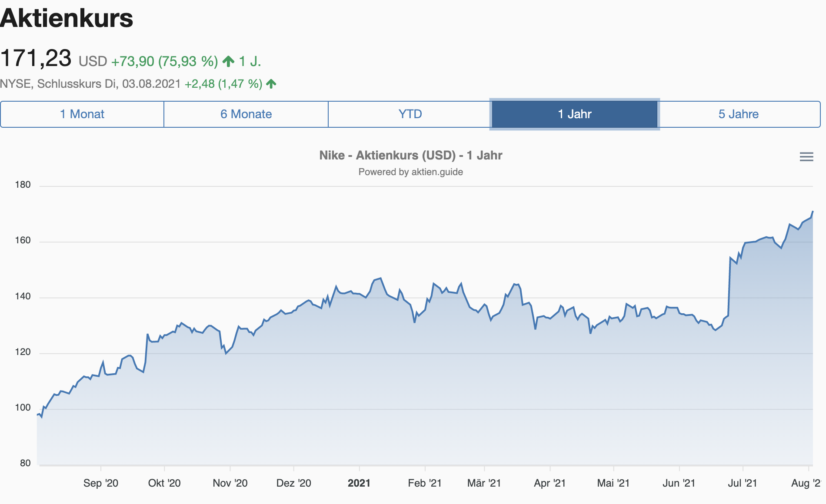Click the green up arrow beside 1 J.

click(228, 61)
